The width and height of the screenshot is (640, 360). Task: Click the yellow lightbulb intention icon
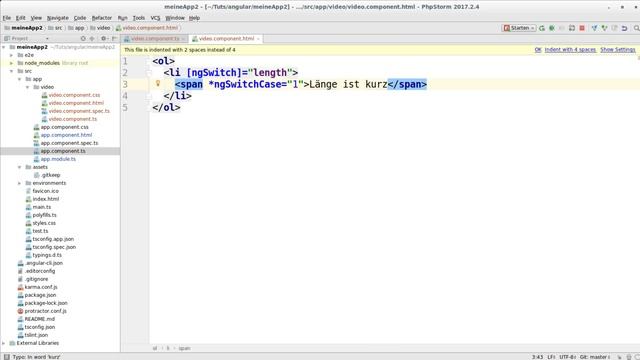click(x=158, y=84)
